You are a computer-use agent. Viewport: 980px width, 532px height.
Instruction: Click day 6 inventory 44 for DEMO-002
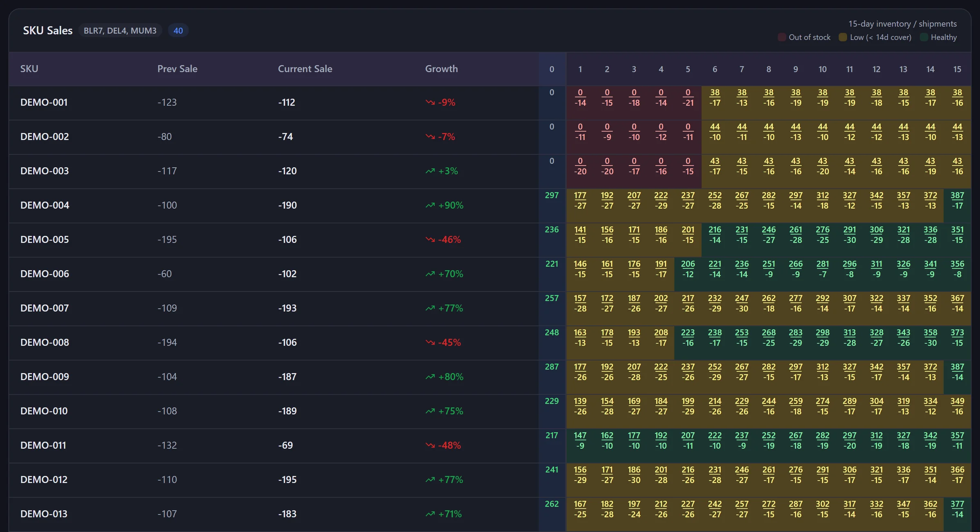(x=715, y=127)
